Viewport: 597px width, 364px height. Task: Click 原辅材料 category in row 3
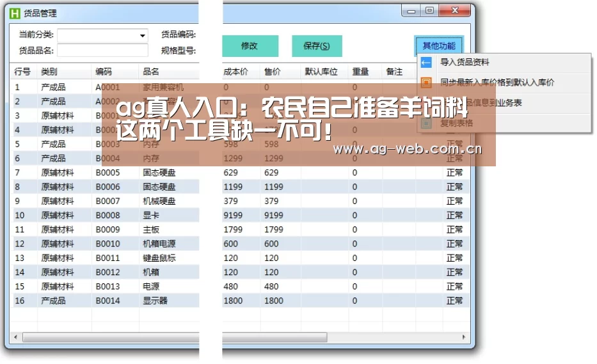click(x=58, y=115)
